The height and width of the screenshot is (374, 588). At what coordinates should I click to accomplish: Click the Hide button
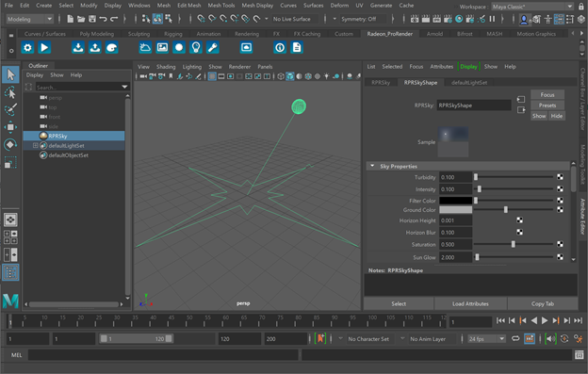pyautogui.click(x=557, y=116)
